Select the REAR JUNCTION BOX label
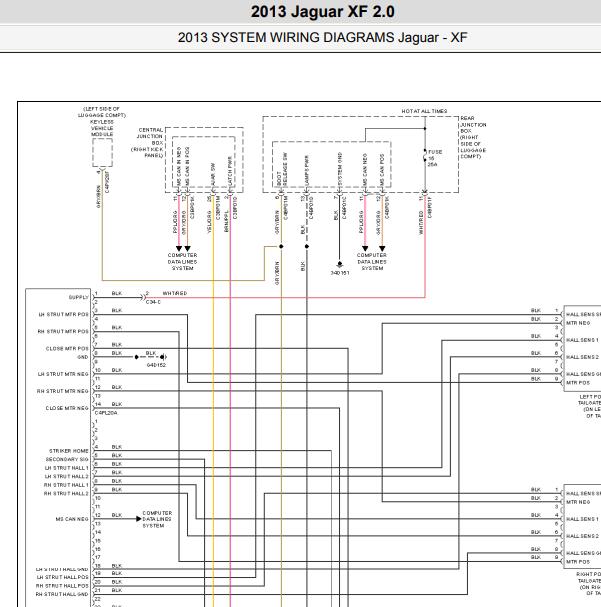 (473, 137)
